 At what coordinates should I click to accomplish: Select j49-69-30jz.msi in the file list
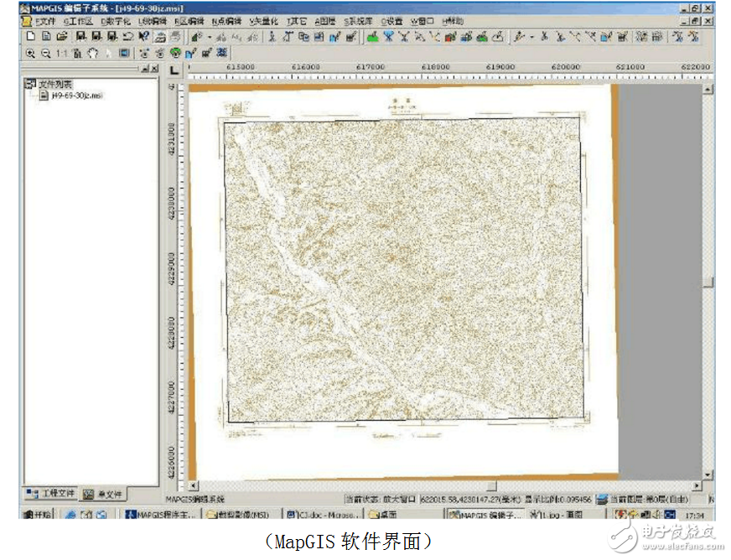pyautogui.click(x=75, y=96)
